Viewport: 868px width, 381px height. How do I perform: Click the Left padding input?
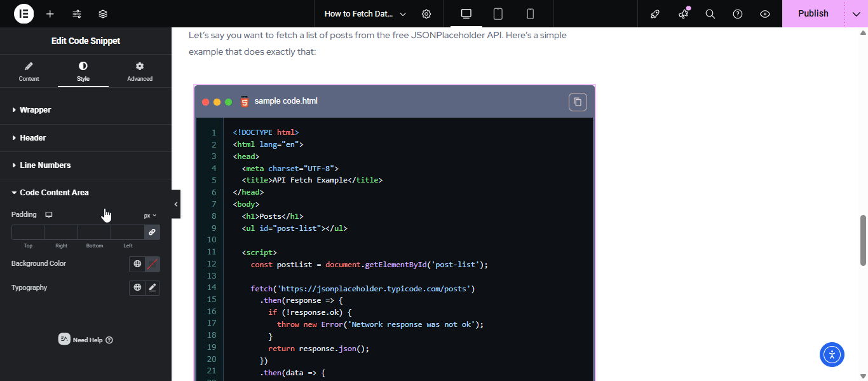click(x=128, y=232)
